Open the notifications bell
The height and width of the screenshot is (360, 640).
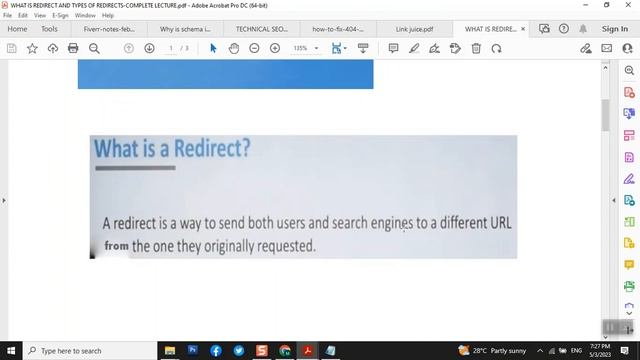click(583, 29)
